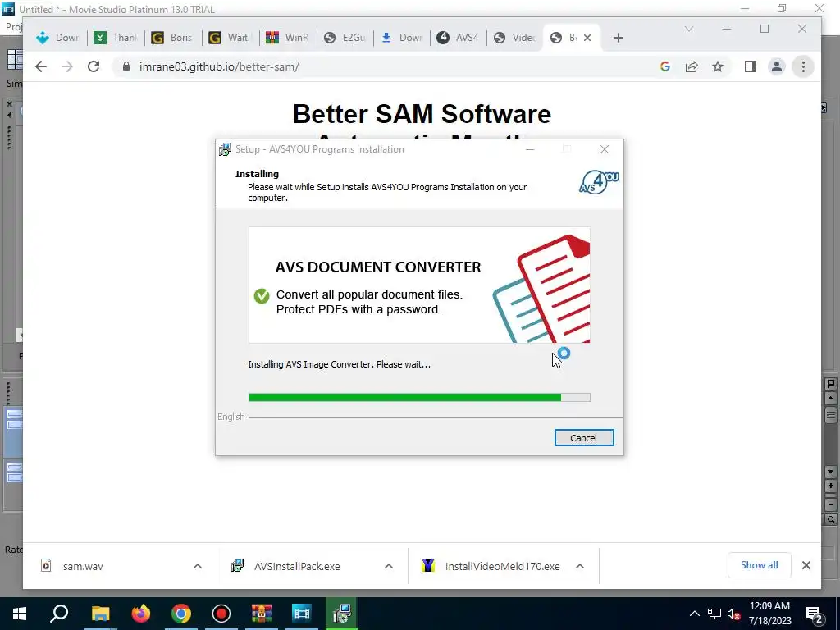Open the clock showing 12:09 AM
The height and width of the screenshot is (630, 840).
(769, 614)
